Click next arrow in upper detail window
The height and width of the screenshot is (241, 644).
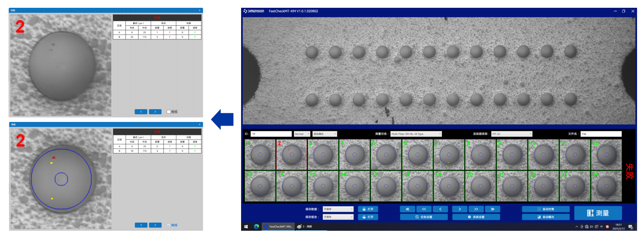tap(155, 112)
